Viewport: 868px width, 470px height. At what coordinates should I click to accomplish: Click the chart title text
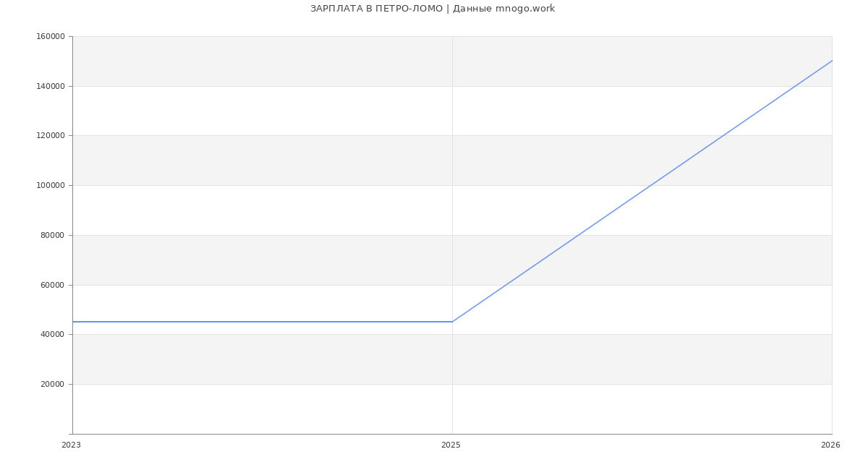pyautogui.click(x=432, y=9)
